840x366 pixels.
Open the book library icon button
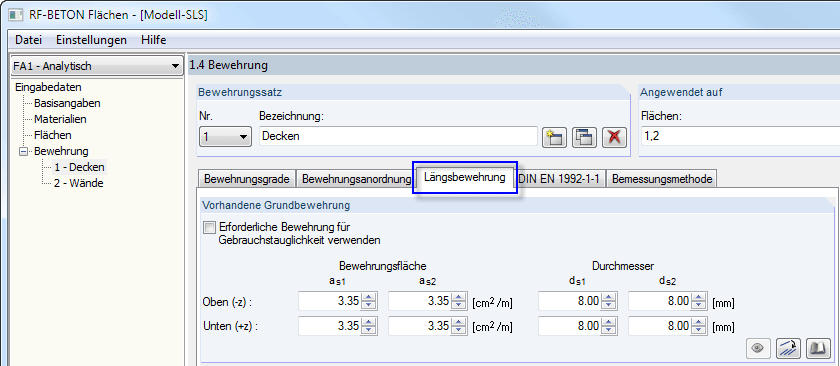[818, 348]
